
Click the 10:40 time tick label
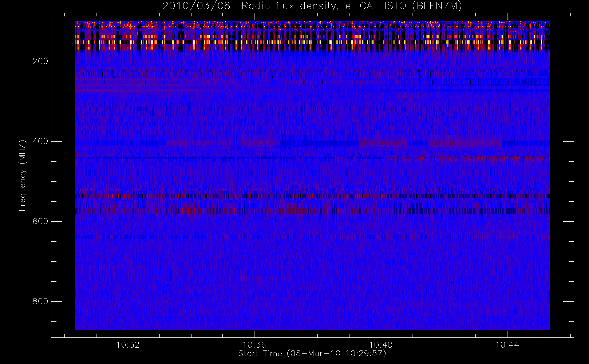381,345
